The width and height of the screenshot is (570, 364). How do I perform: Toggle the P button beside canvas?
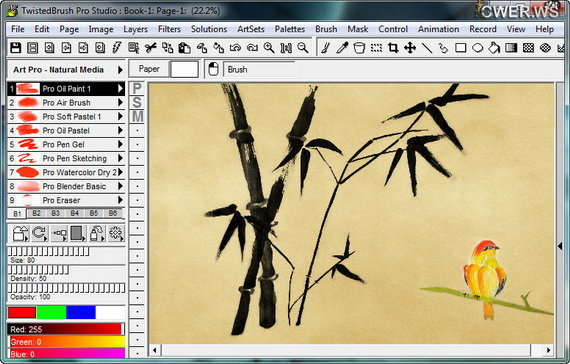(x=137, y=88)
